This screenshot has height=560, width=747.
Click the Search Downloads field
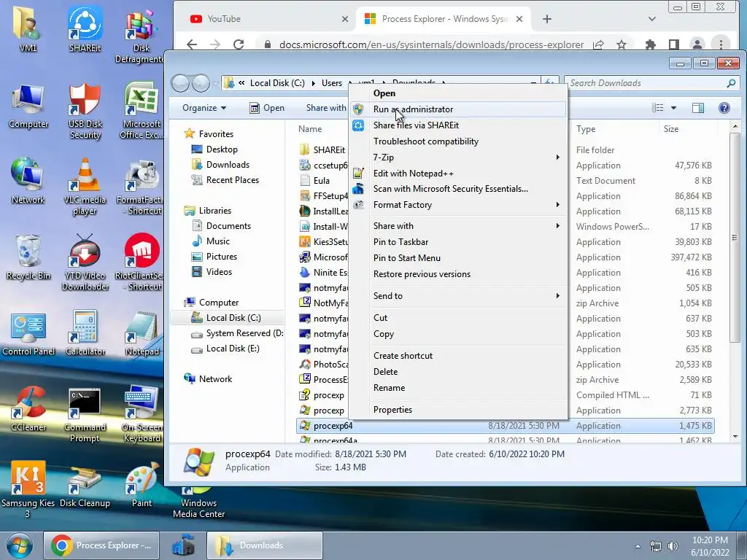point(651,83)
